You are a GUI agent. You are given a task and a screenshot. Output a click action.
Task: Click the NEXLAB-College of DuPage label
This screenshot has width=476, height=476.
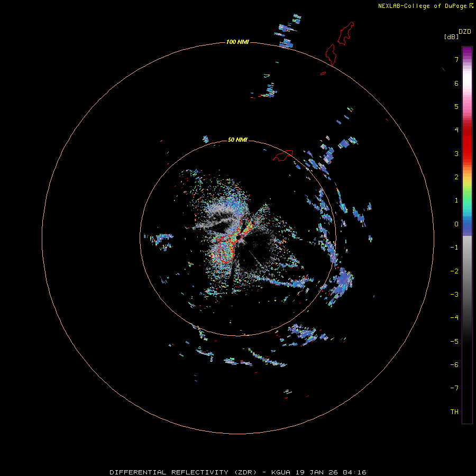(x=426, y=6)
